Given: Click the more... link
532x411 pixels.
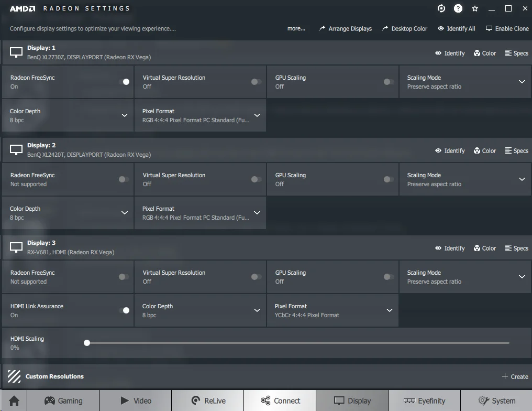Looking at the screenshot, I should click(x=296, y=29).
